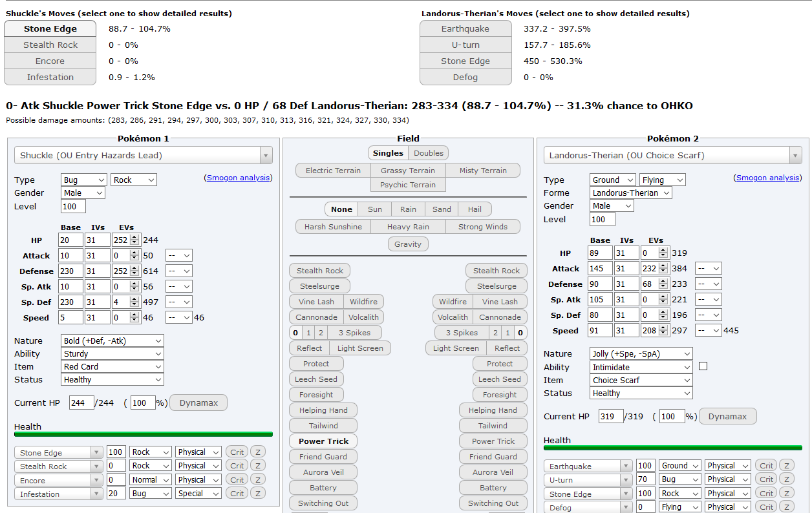Enable Psychic Terrain
The width and height of the screenshot is (812, 513).
click(408, 185)
